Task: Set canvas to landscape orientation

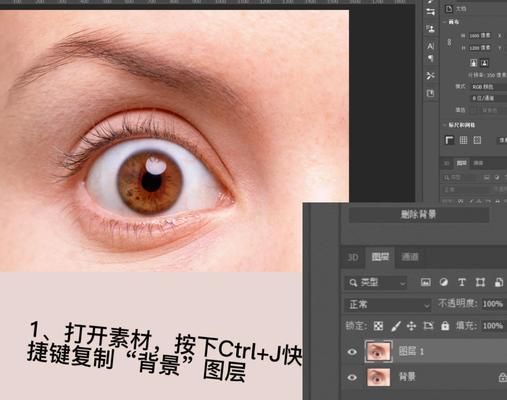Action: coord(484,63)
